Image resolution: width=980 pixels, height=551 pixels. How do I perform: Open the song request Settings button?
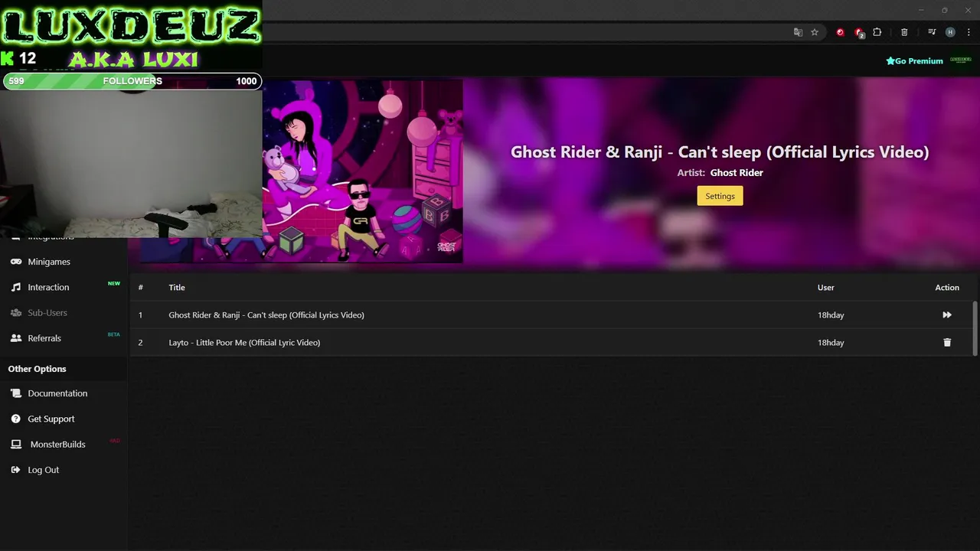click(x=720, y=196)
